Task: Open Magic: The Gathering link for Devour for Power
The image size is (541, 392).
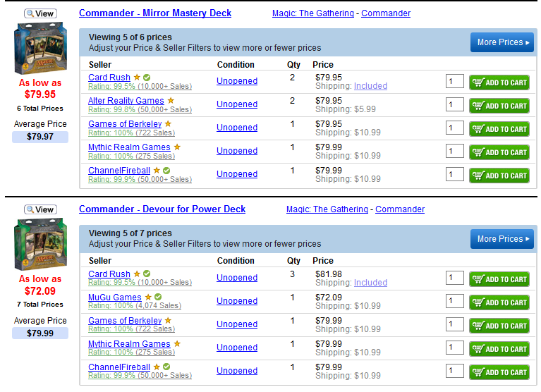Action: [327, 209]
